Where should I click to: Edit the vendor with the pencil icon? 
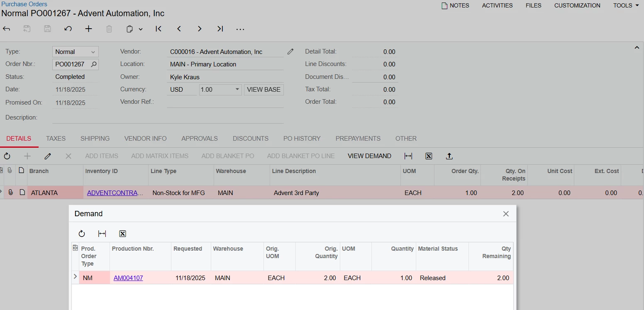[x=290, y=52]
